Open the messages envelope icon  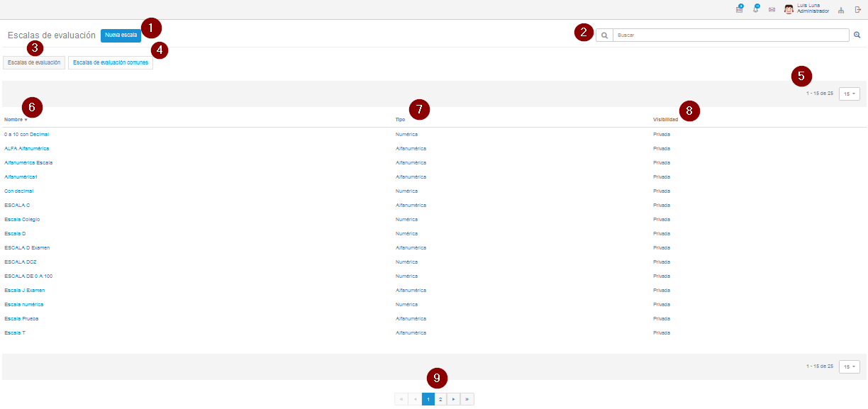[772, 10]
